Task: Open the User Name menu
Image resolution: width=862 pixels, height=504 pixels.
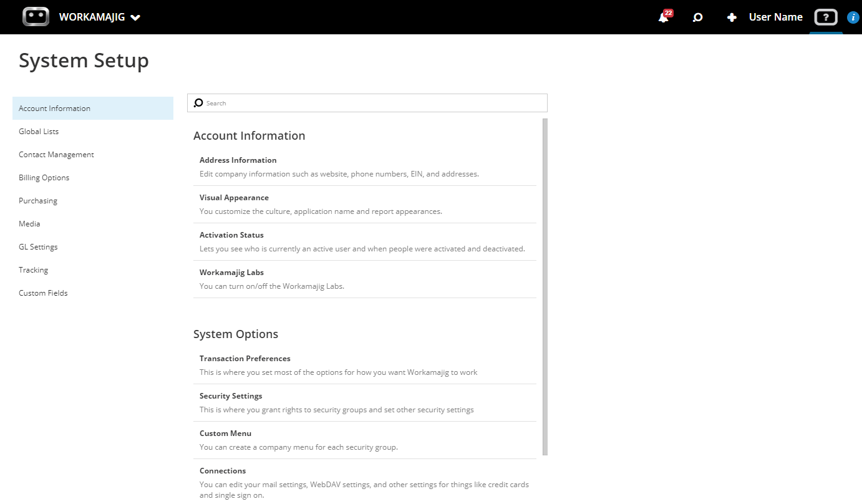Action: (775, 17)
